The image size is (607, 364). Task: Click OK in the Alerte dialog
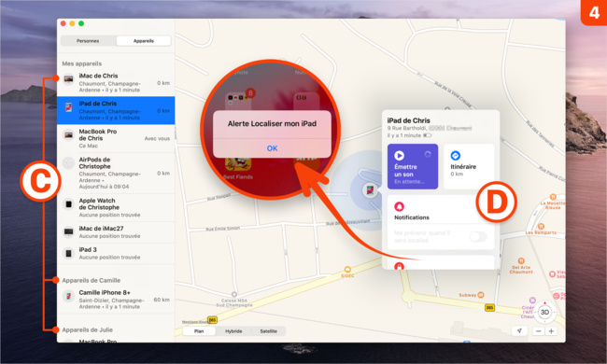(272, 148)
